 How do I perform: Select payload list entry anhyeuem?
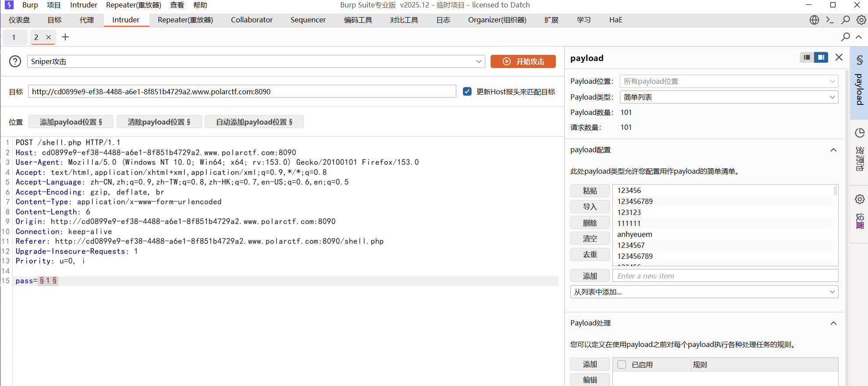tap(723, 234)
